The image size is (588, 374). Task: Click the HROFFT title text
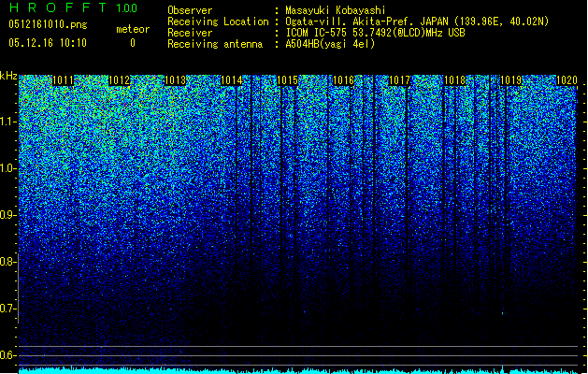point(58,7)
